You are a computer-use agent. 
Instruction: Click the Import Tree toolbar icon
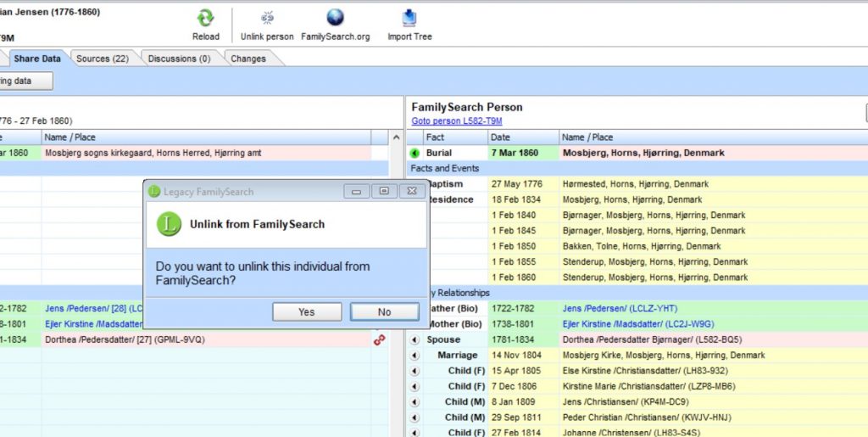click(409, 19)
